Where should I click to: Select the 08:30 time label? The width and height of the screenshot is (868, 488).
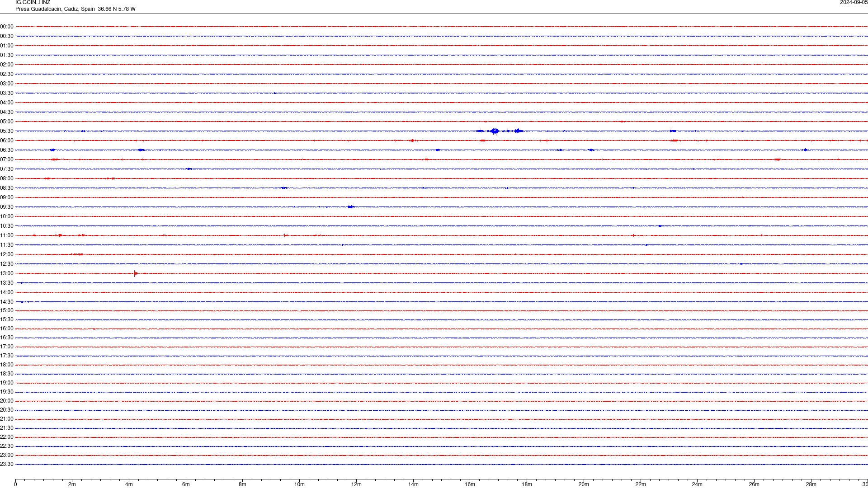point(7,188)
